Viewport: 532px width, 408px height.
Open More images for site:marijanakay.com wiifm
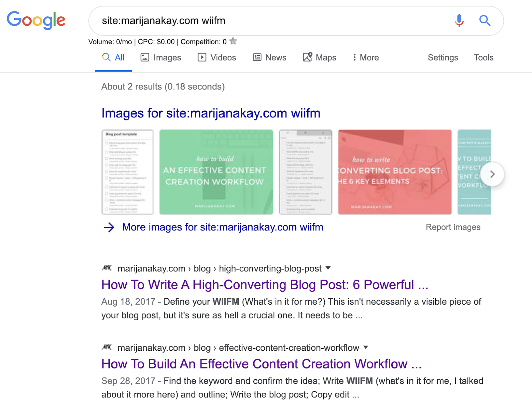click(x=222, y=227)
